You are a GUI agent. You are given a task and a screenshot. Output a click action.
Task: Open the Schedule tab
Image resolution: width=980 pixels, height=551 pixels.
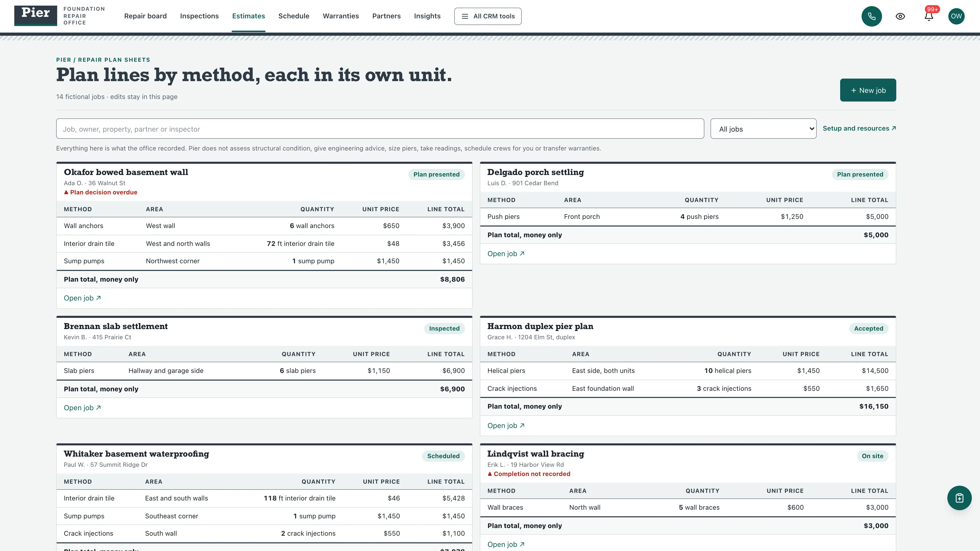click(x=294, y=16)
